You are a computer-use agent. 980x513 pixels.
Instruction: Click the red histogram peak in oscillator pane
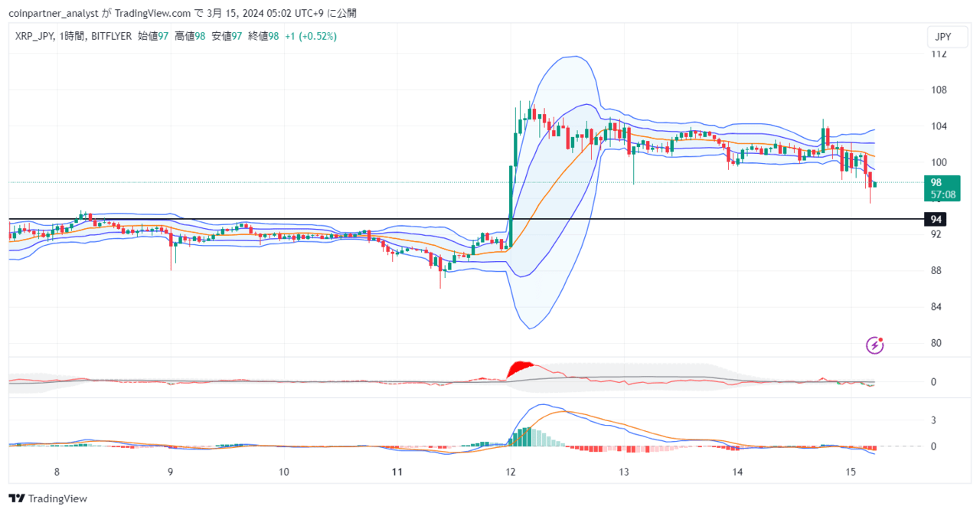523,368
